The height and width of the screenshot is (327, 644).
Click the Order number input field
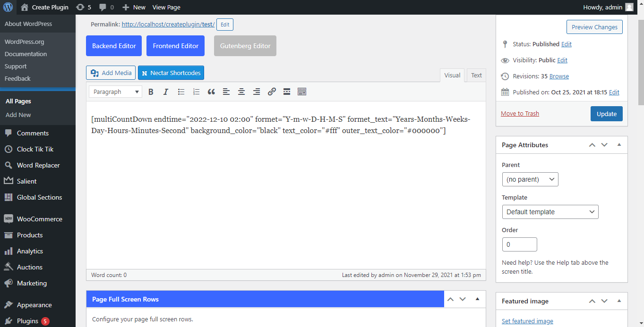[x=520, y=244]
